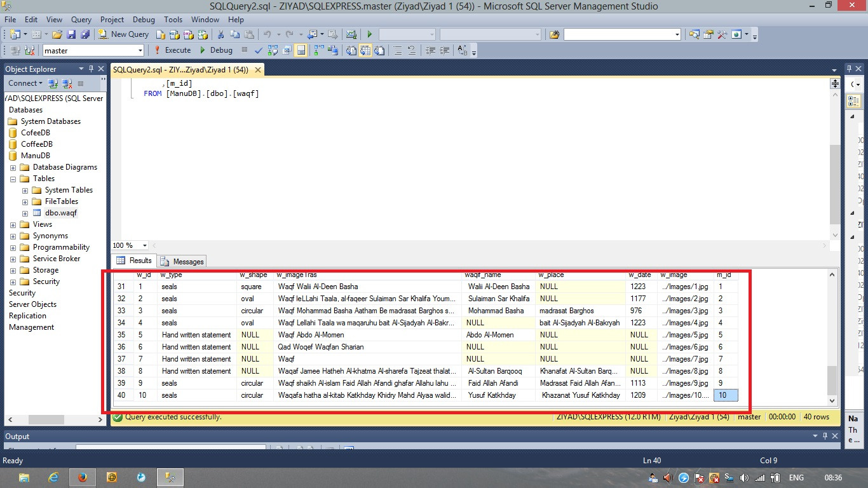The height and width of the screenshot is (488, 868).
Task: Click the Open File folder icon
Action: coord(57,34)
